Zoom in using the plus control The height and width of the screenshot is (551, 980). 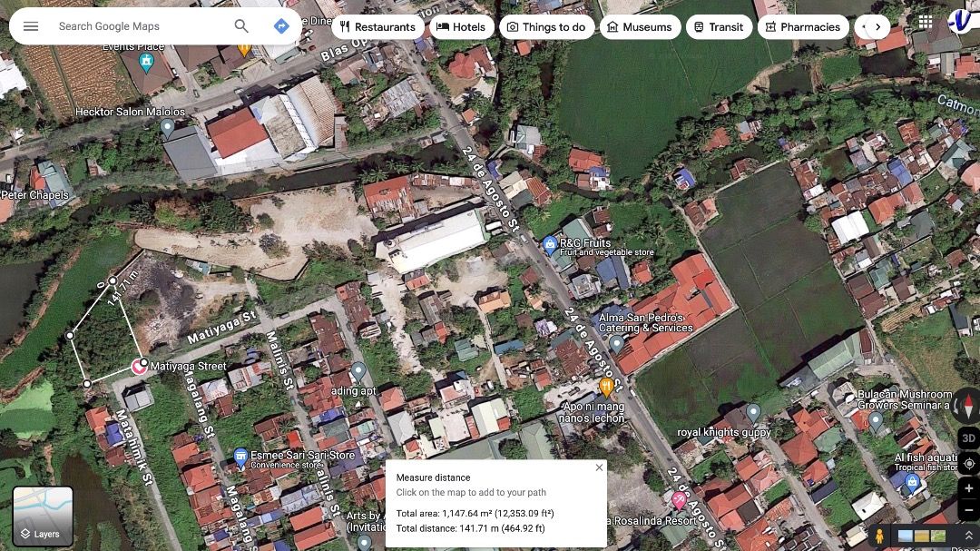point(968,487)
